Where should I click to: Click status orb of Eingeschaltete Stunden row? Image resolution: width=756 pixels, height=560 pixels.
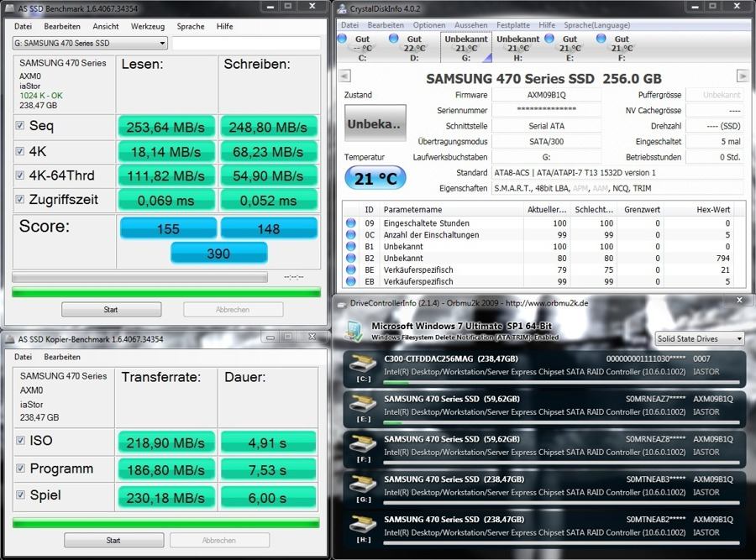click(x=350, y=222)
